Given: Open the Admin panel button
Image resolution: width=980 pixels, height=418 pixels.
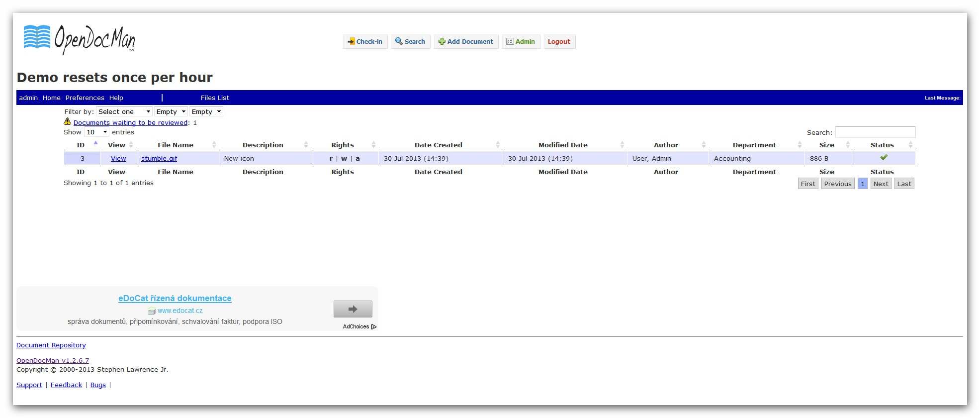Looking at the screenshot, I should 521,41.
